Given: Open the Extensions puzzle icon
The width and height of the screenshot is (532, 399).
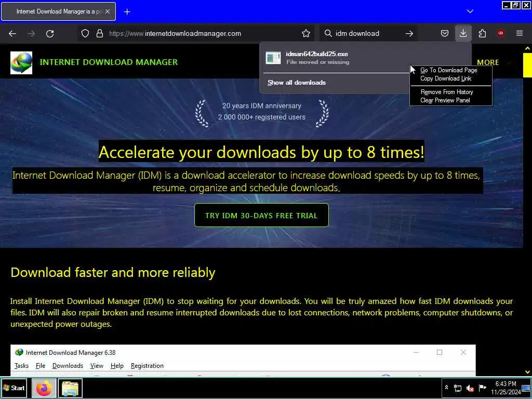Looking at the screenshot, I should coord(482,33).
